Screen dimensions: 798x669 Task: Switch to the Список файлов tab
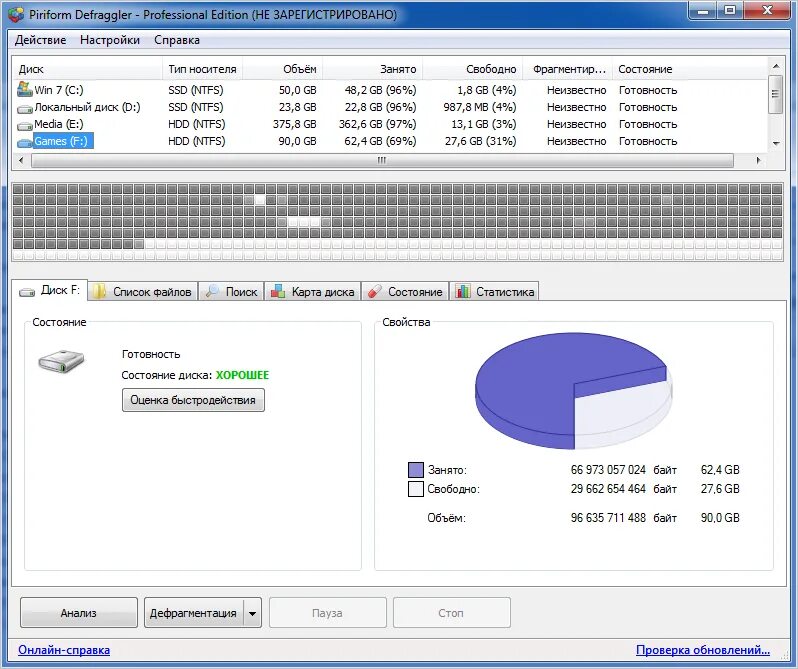click(x=142, y=292)
